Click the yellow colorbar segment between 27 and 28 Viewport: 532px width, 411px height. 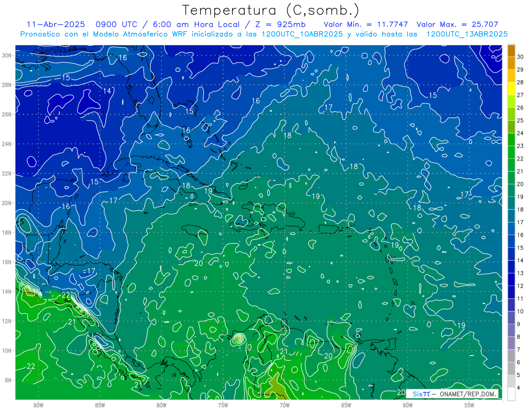(x=511, y=89)
